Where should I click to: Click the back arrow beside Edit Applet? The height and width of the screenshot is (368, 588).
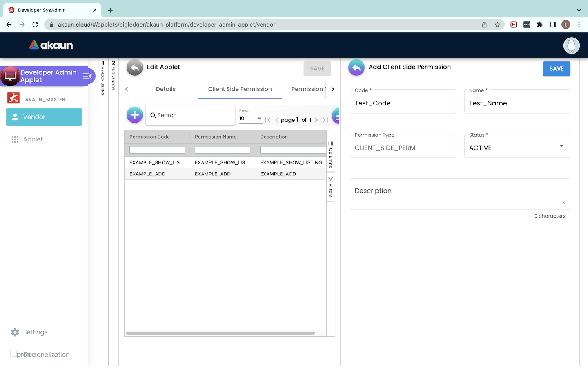pos(135,68)
